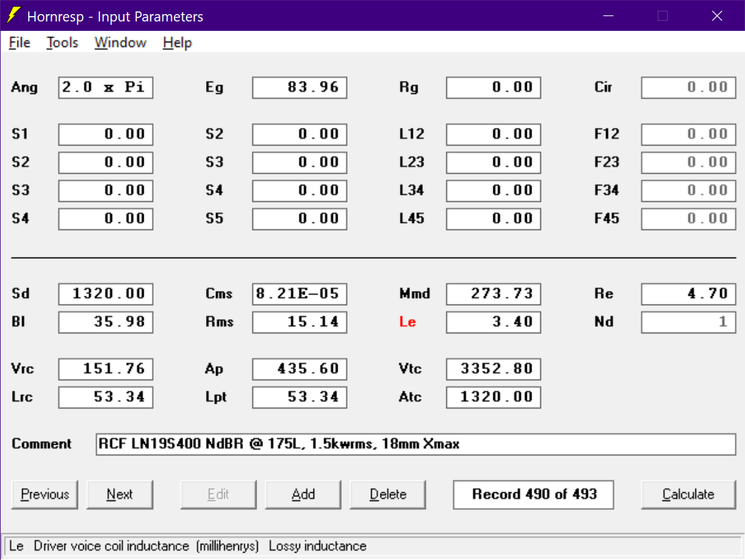Click the L12 input field
The height and width of the screenshot is (560, 745).
pos(494,134)
